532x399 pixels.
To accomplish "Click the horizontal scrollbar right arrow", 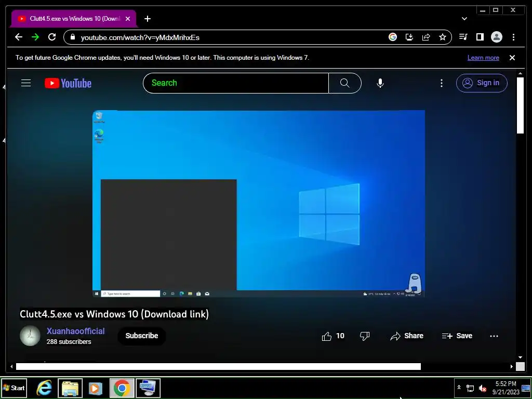I will [x=512, y=366].
